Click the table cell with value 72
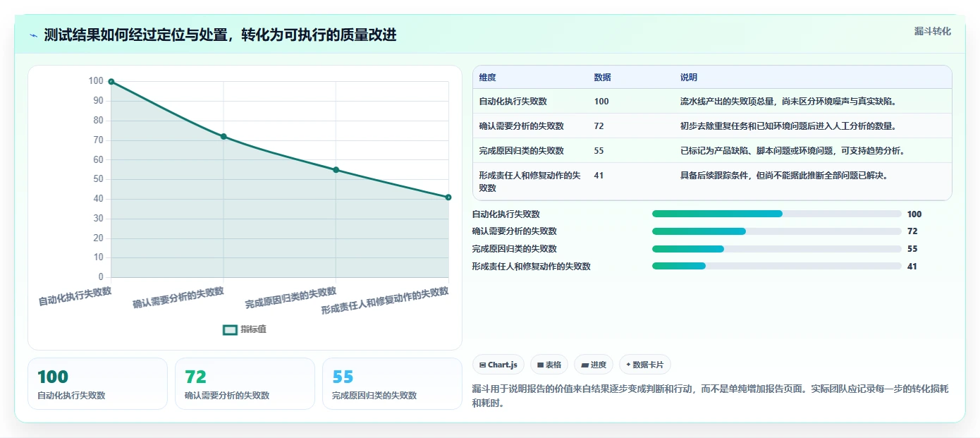980x438 pixels. [x=599, y=126]
